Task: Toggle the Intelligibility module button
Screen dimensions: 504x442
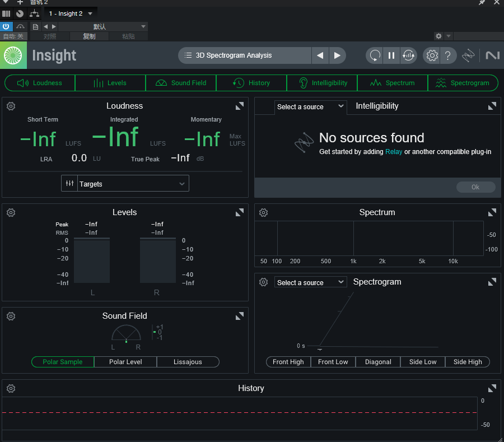Action: (322, 83)
